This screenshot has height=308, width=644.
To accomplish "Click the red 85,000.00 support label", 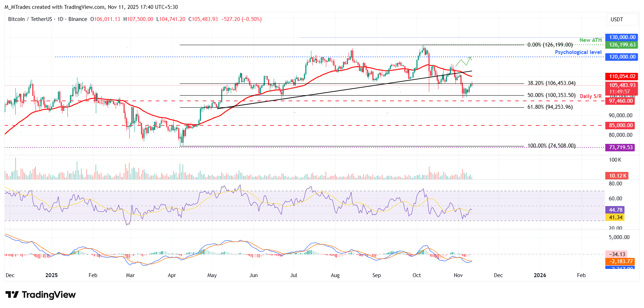I will click(621, 125).
